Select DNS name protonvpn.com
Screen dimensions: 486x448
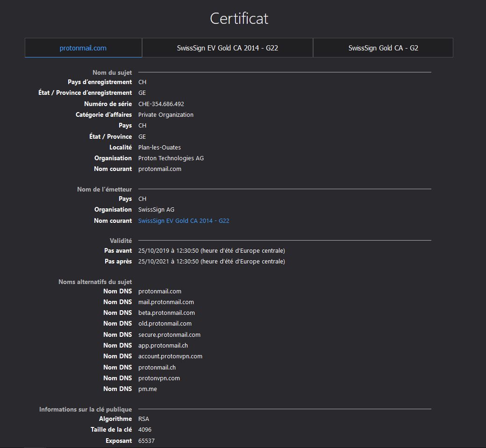159,378
